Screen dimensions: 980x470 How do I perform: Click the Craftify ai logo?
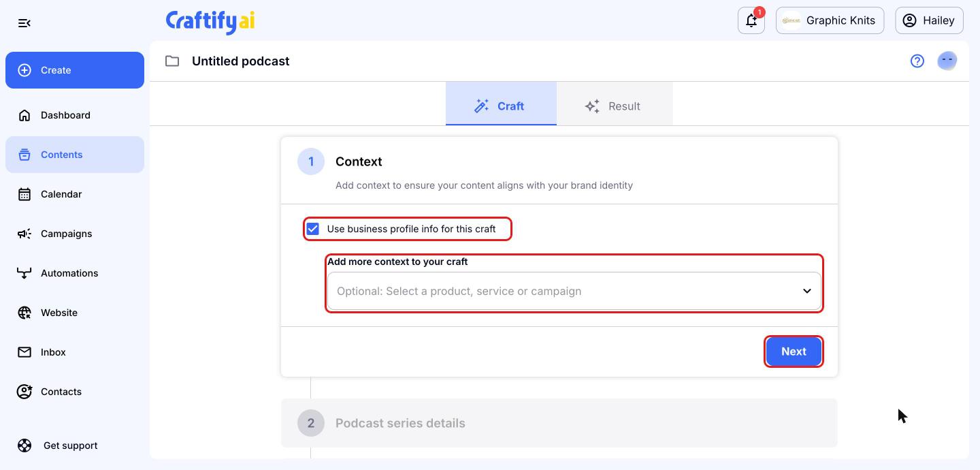(x=210, y=21)
